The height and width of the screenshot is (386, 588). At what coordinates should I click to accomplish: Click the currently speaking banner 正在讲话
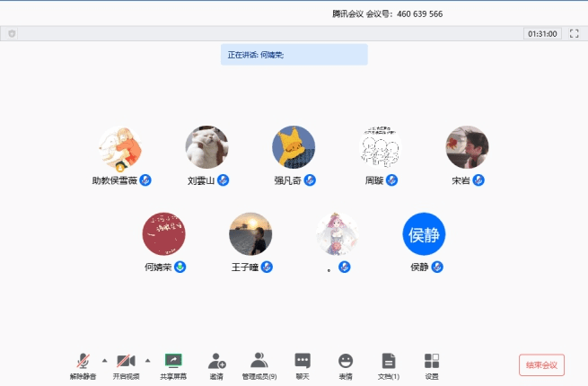294,55
